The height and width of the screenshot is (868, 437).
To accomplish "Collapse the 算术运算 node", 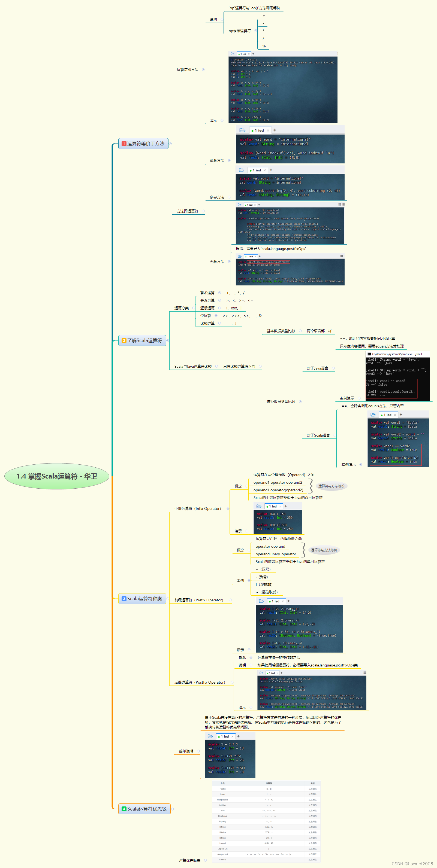I will [219, 293].
